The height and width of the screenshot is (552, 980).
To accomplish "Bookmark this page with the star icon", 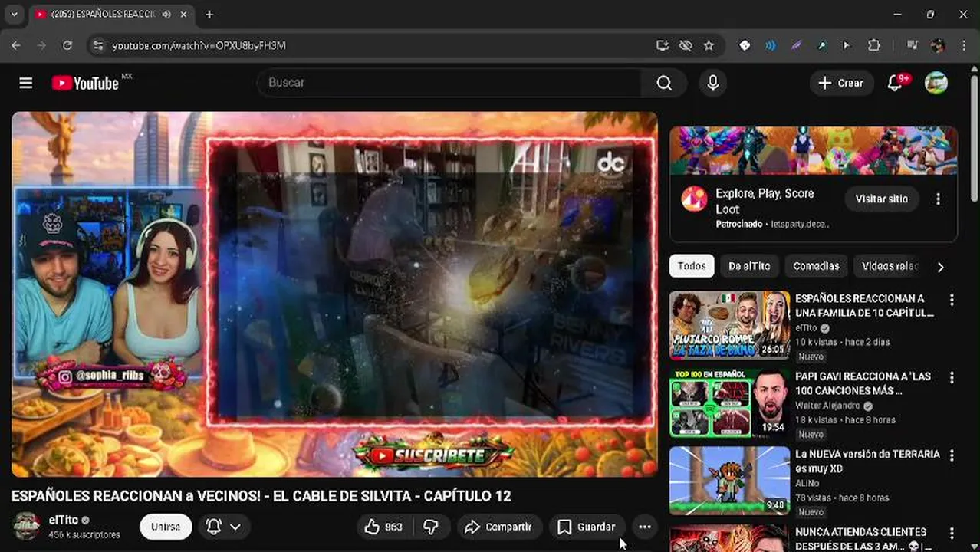I will pyautogui.click(x=709, y=45).
